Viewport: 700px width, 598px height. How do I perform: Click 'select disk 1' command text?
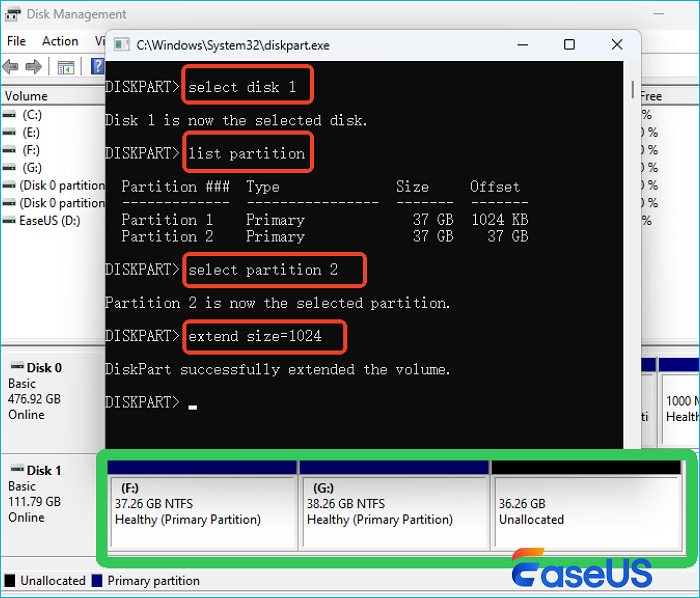(242, 87)
